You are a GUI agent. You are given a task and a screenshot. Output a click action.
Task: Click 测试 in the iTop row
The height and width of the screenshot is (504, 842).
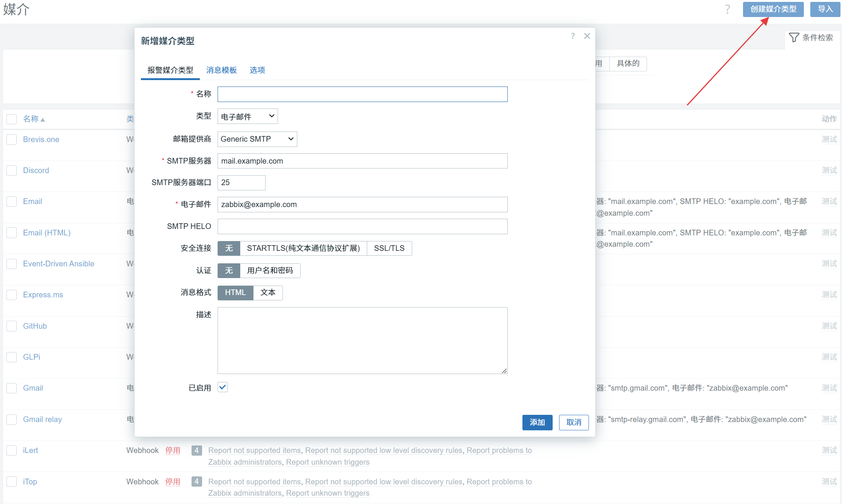point(829,481)
